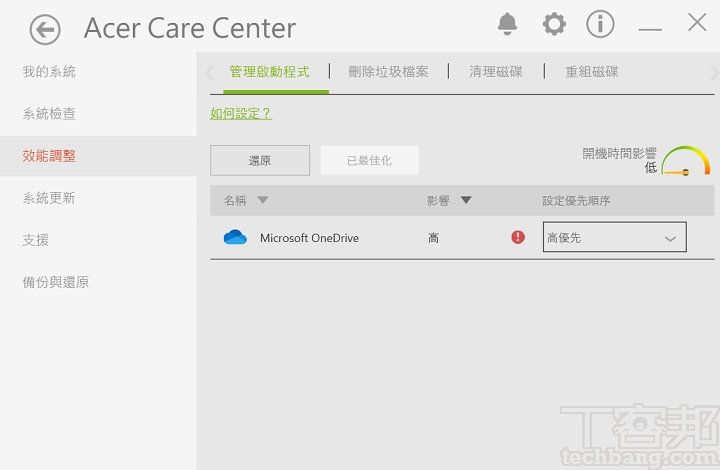720x470 pixels.
Task: Click the 開機時間影響 gauge indicator
Action: point(686,162)
